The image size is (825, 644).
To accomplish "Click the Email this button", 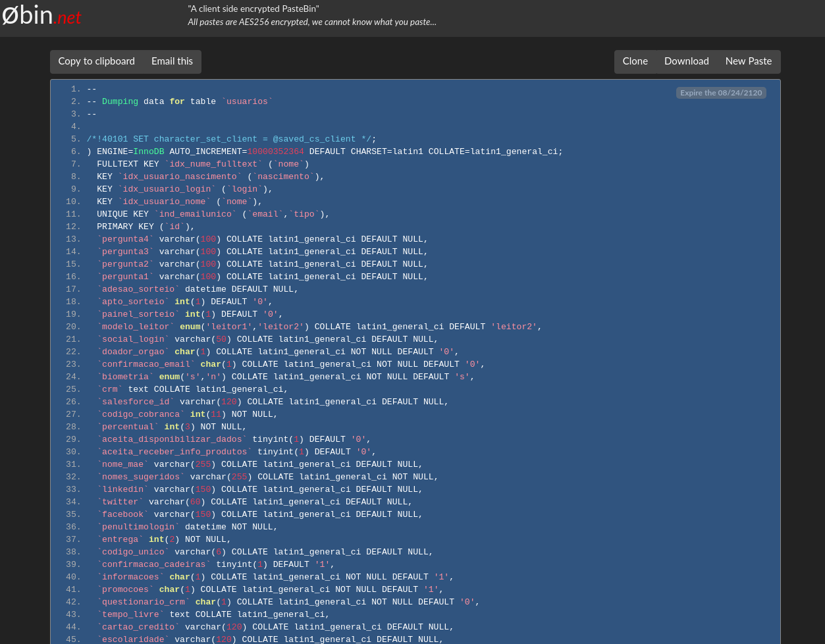I will pyautogui.click(x=172, y=61).
